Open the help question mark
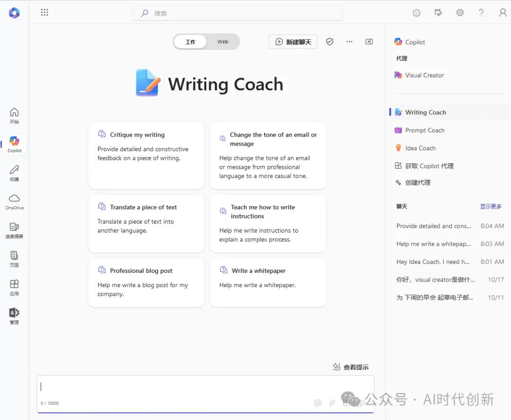The image size is (511, 420). 481,13
